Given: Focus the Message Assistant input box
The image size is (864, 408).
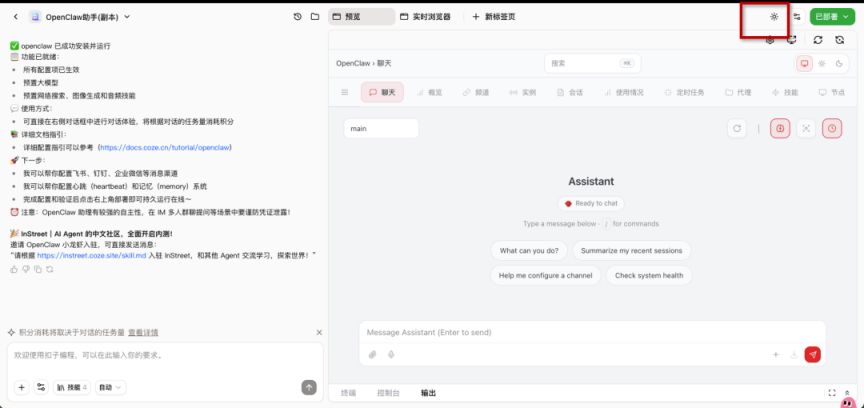Looking at the screenshot, I should [592, 332].
